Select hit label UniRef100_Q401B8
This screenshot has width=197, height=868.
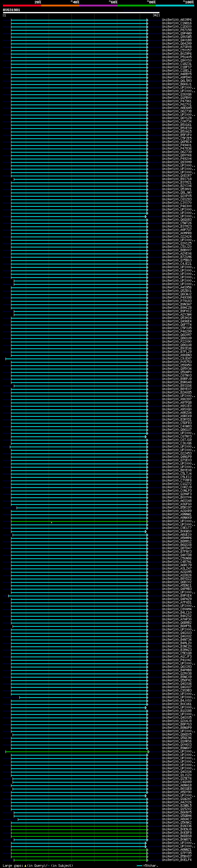(x=177, y=40)
